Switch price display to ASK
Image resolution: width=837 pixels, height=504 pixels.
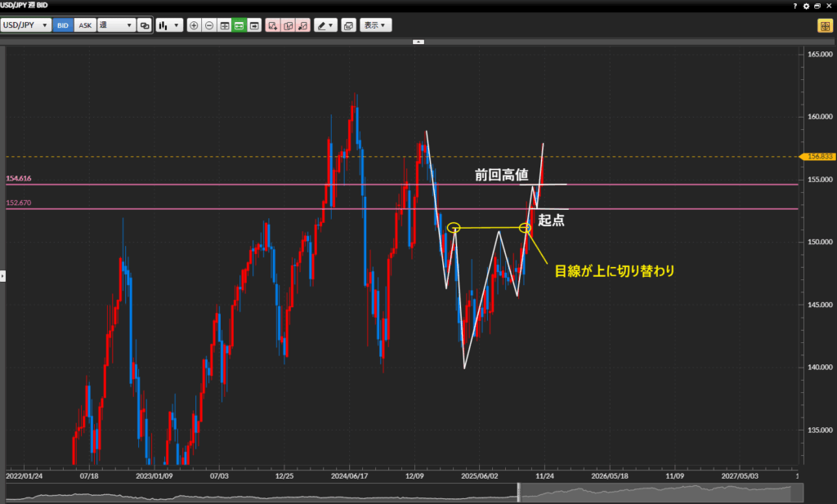pos(85,25)
